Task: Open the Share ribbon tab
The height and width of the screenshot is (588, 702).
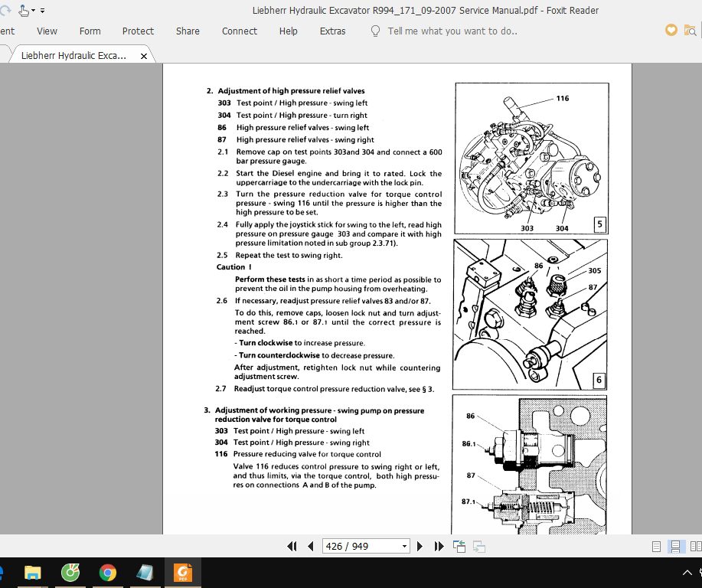Action: click(188, 31)
